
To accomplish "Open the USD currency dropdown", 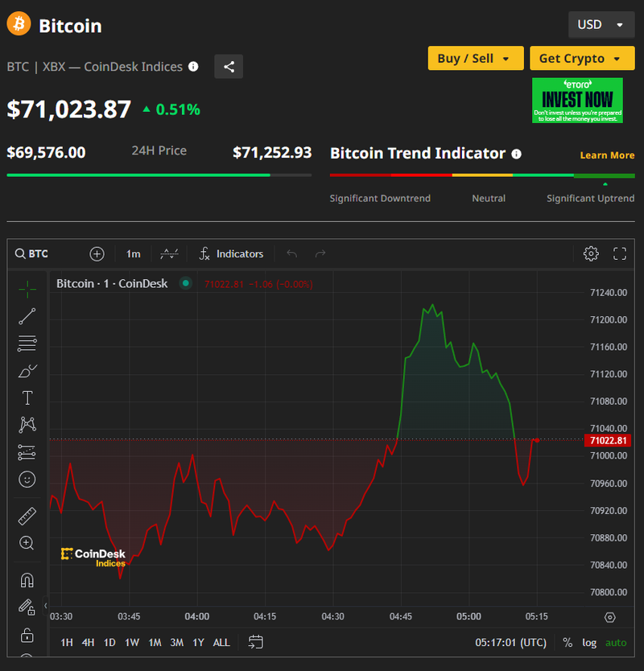I will click(x=601, y=25).
